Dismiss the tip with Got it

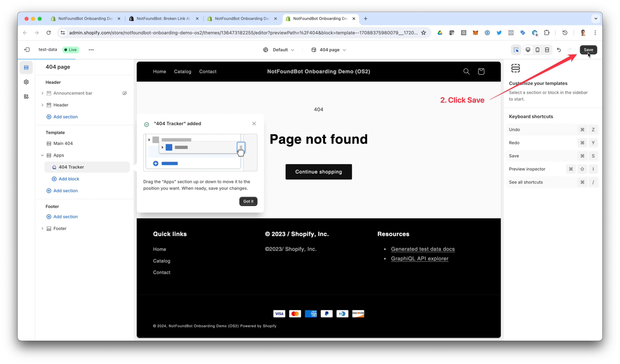(248, 201)
